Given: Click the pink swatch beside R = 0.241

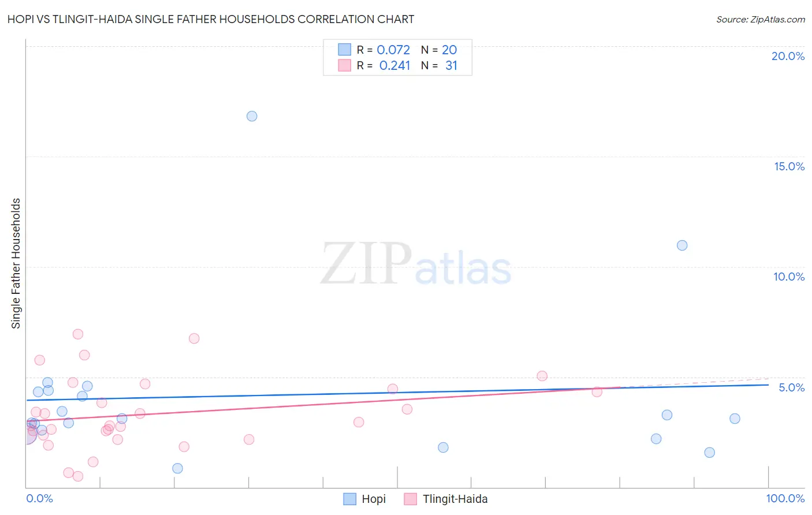Looking at the screenshot, I should (x=345, y=65).
